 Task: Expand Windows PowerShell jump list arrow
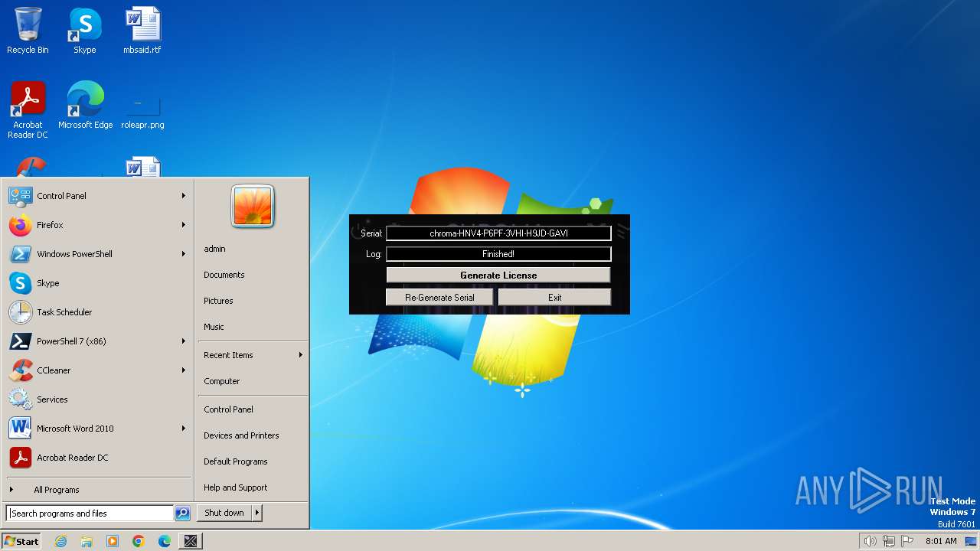184,254
